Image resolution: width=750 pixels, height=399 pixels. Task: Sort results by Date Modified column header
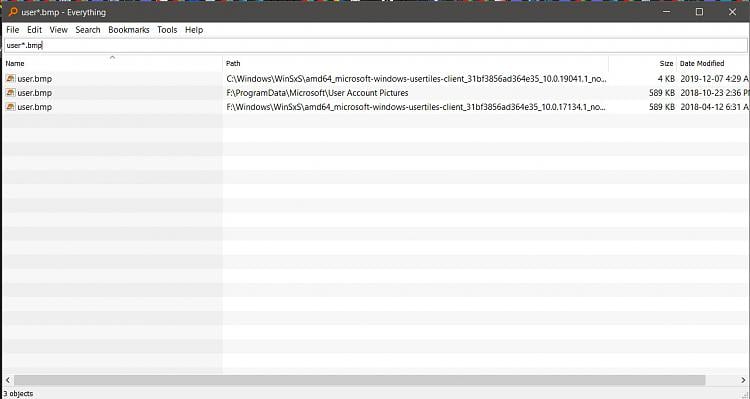pos(713,63)
